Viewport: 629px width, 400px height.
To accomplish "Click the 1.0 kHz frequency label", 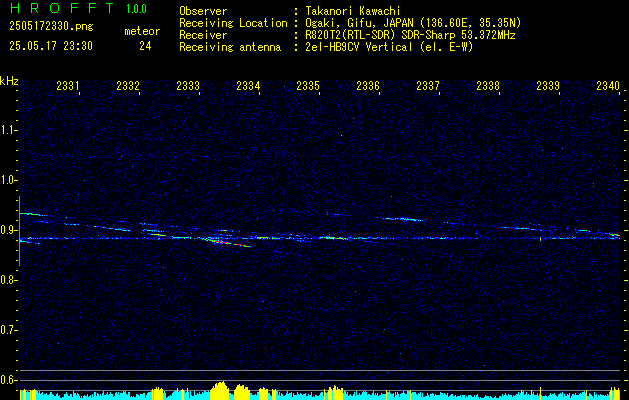I will (8, 180).
